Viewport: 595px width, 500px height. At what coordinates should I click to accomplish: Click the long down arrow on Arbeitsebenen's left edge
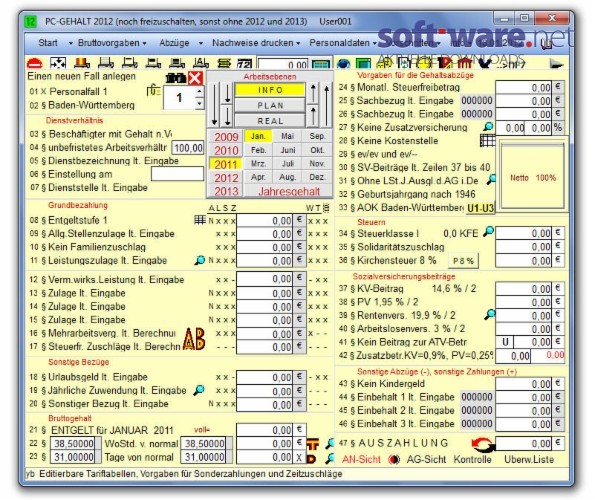[214, 104]
